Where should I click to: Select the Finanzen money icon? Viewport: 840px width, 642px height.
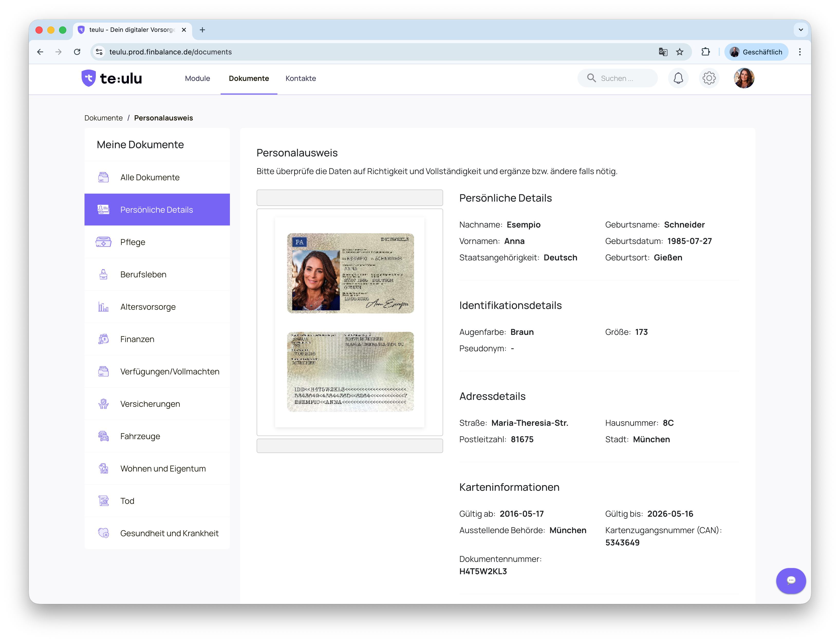click(103, 339)
